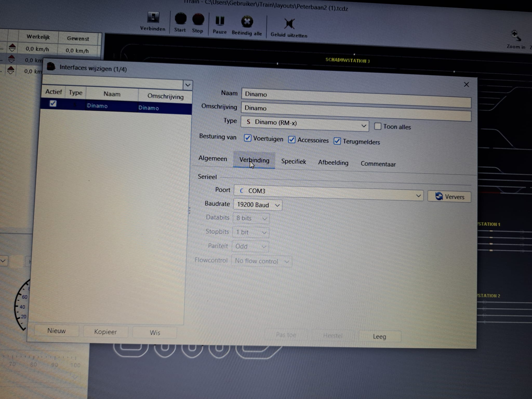
Task: Click the Pas toe button
Action: 286,335
